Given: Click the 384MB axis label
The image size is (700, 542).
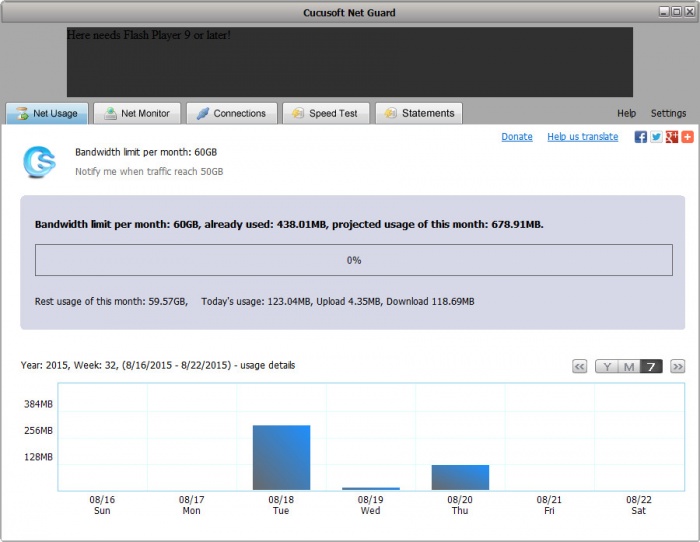Looking at the screenshot, I should coord(38,404).
